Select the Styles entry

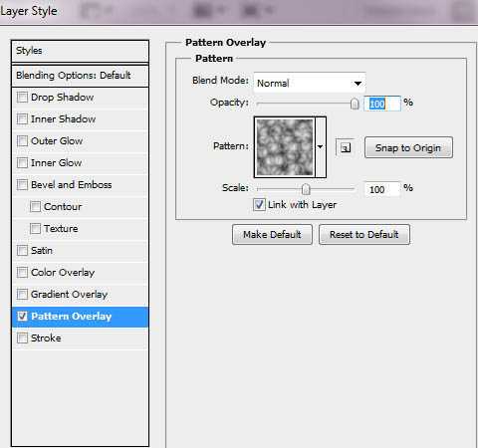[80, 51]
